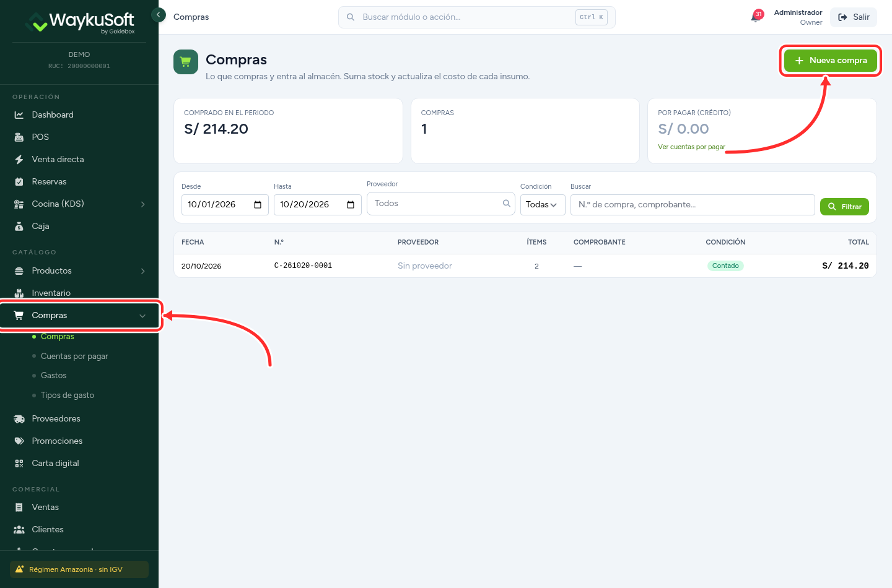
Task: Open Cuentas por pagar submenu item
Action: (x=74, y=357)
